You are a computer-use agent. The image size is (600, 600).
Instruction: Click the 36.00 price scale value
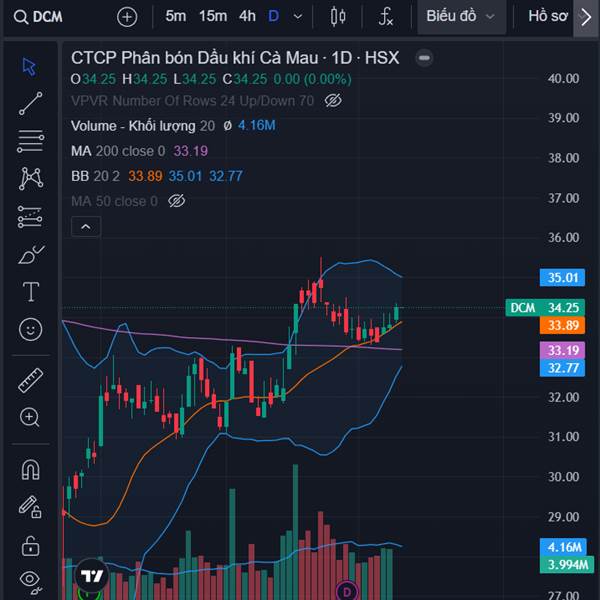coord(563,238)
